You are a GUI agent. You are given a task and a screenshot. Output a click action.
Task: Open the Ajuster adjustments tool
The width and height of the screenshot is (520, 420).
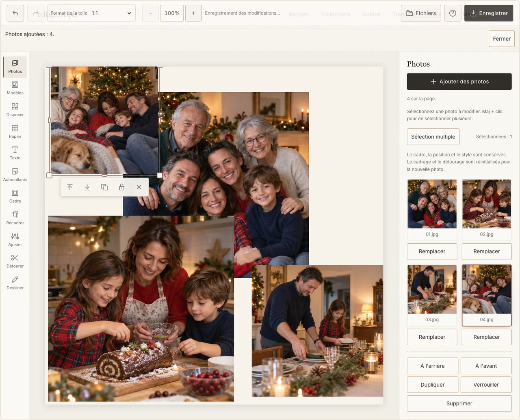(x=15, y=240)
